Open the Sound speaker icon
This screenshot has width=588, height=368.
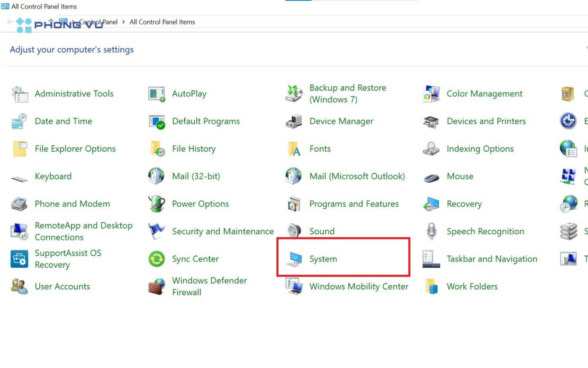[x=294, y=231]
